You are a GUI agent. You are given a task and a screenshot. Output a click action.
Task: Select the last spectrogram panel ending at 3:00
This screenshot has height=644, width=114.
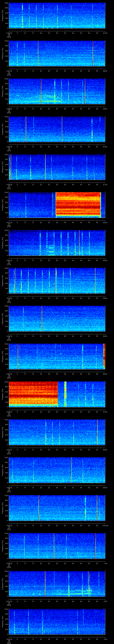[57, 622]
